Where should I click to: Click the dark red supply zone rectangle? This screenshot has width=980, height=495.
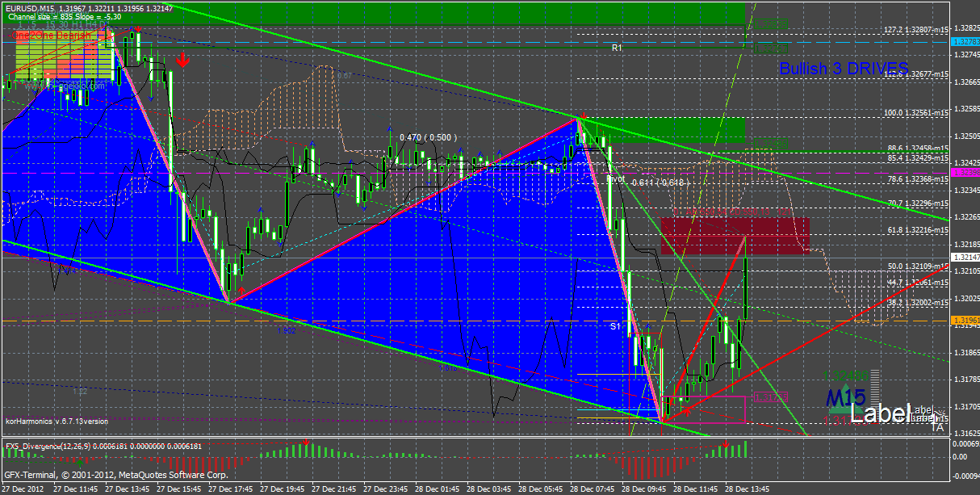733,236
